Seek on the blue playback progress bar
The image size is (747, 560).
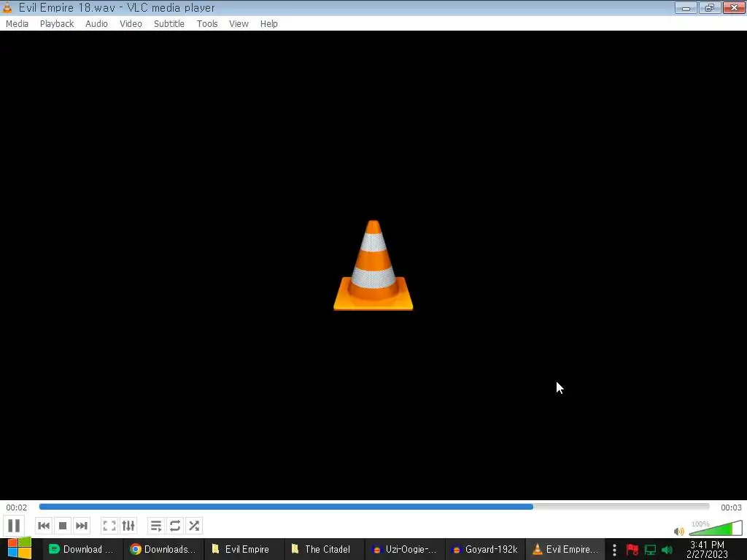pyautogui.click(x=374, y=507)
